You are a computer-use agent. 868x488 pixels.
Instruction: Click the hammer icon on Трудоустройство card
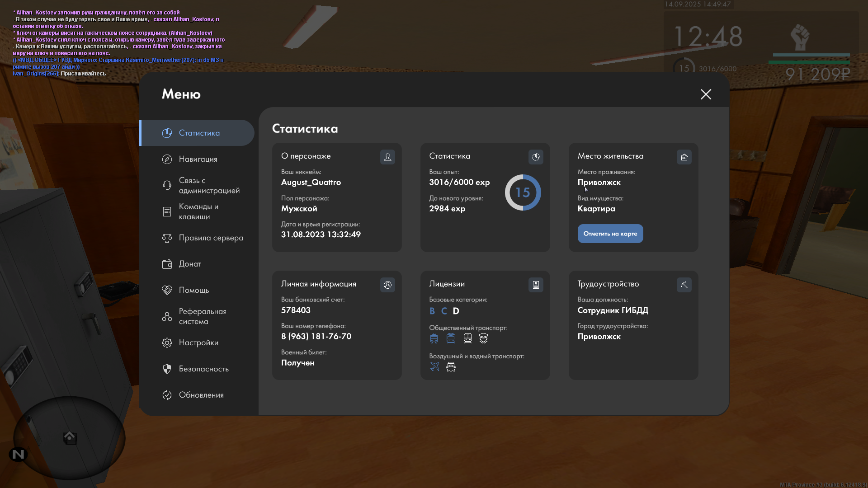684,285
